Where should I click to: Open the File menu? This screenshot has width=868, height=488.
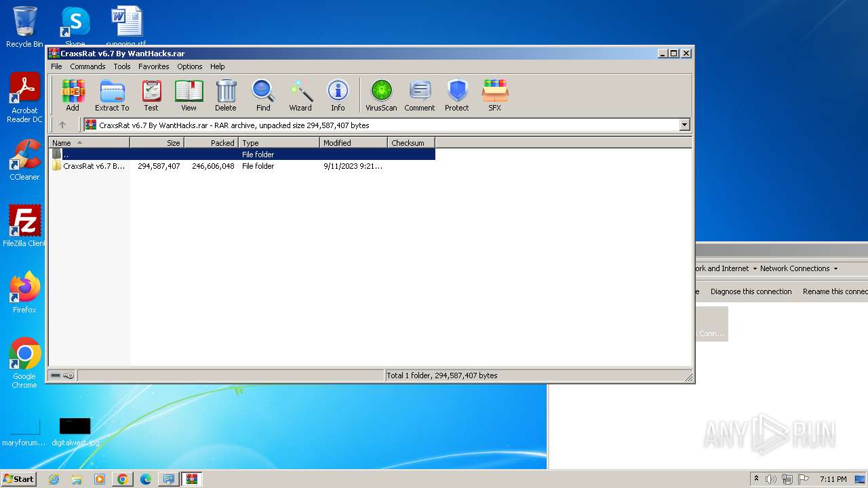56,66
